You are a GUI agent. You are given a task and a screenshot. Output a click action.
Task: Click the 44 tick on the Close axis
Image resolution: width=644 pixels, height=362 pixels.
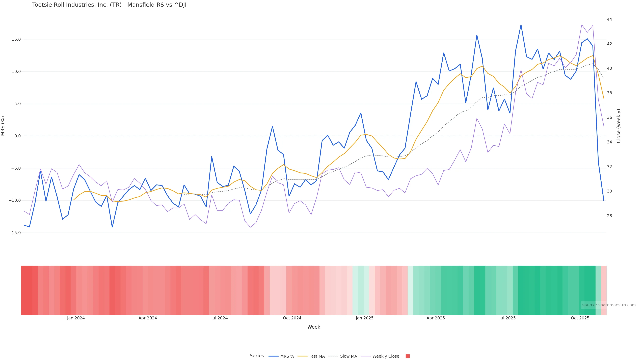coord(609,19)
